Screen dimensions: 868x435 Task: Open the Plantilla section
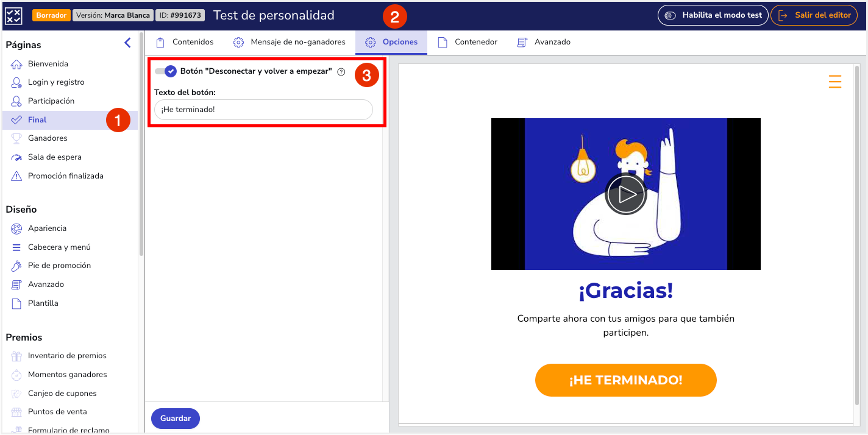pyautogui.click(x=43, y=303)
